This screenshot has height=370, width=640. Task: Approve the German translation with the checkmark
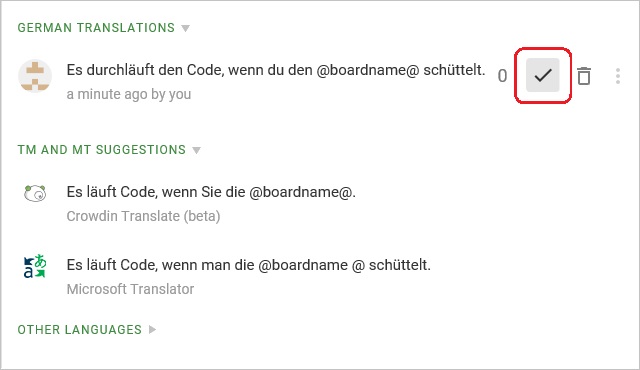pyautogui.click(x=542, y=75)
